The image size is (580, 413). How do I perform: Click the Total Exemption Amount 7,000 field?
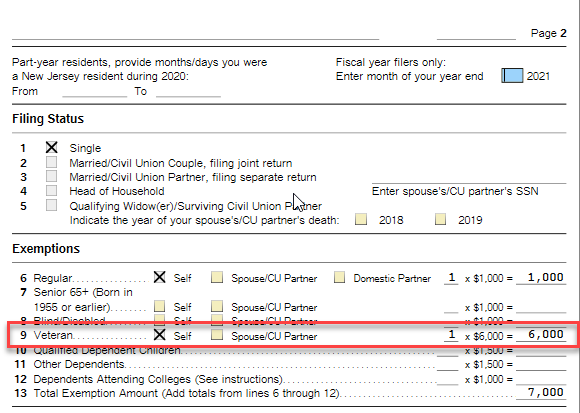click(541, 392)
